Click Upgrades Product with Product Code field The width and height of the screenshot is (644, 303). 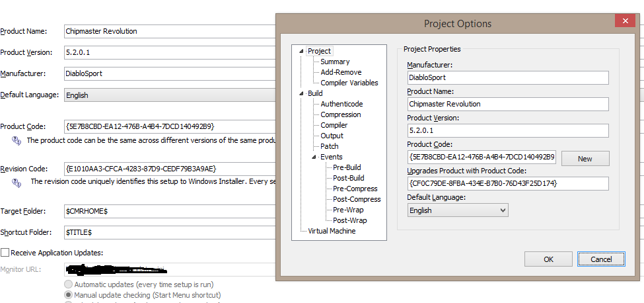pos(508,183)
